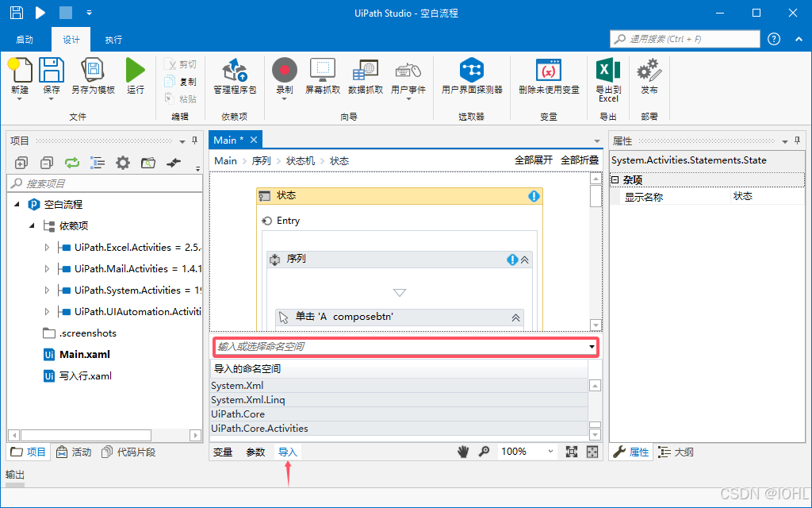
Task: Click the New (新建) ribbon icon
Action: point(20,71)
